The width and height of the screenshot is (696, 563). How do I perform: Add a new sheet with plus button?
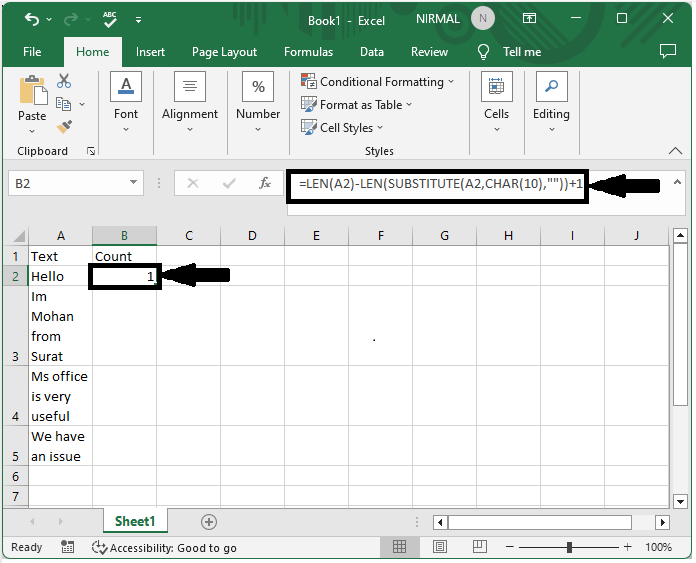(209, 522)
